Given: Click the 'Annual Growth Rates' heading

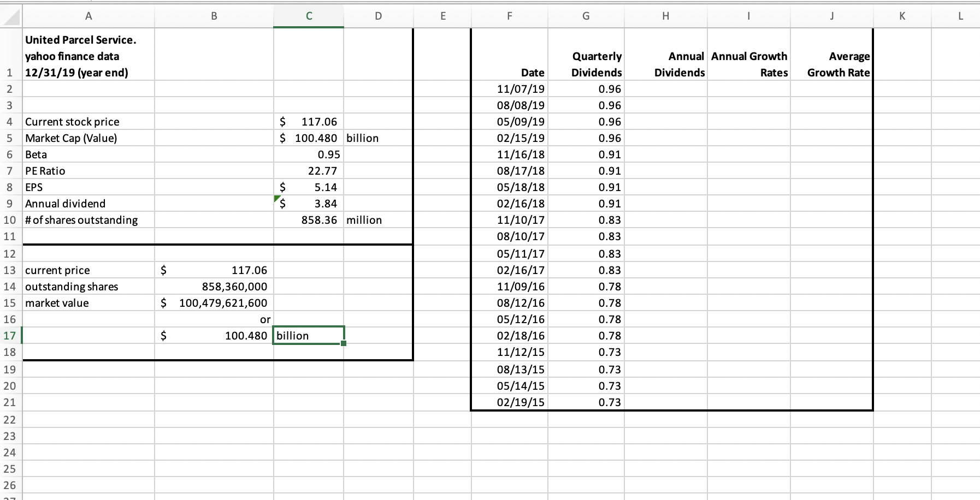Looking at the screenshot, I should tap(749, 64).
